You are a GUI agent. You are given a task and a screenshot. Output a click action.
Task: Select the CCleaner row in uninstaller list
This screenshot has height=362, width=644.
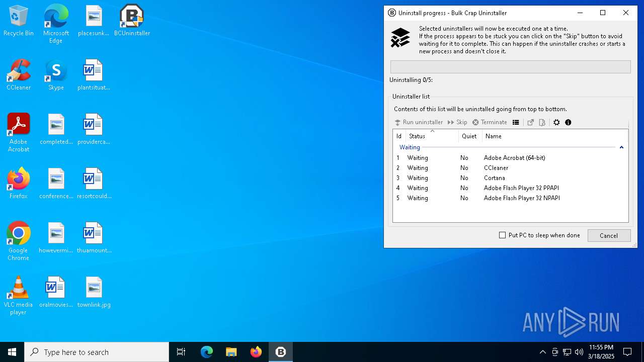[x=510, y=168]
